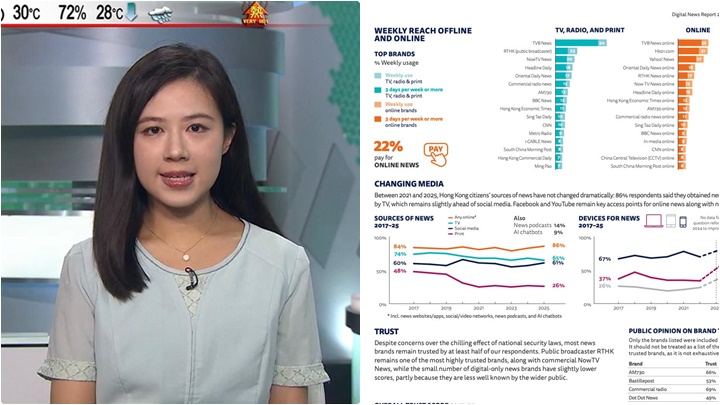Click the 30°C temperature reading
The image size is (720, 405).
(26, 12)
